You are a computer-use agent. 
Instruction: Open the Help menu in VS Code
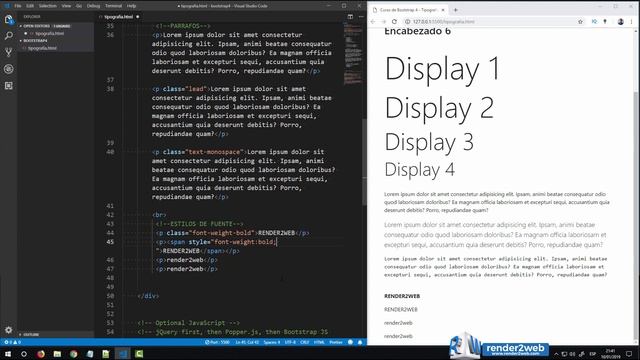[131, 6]
